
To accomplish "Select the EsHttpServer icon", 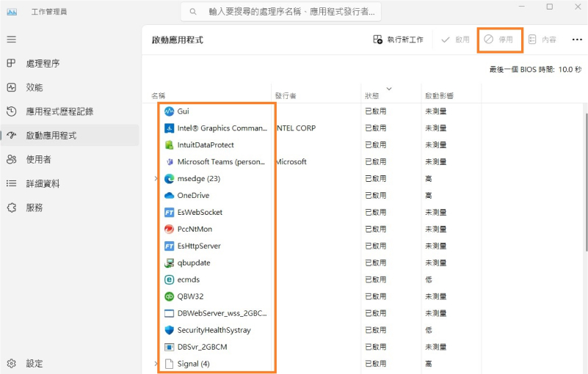I will pyautogui.click(x=169, y=246).
